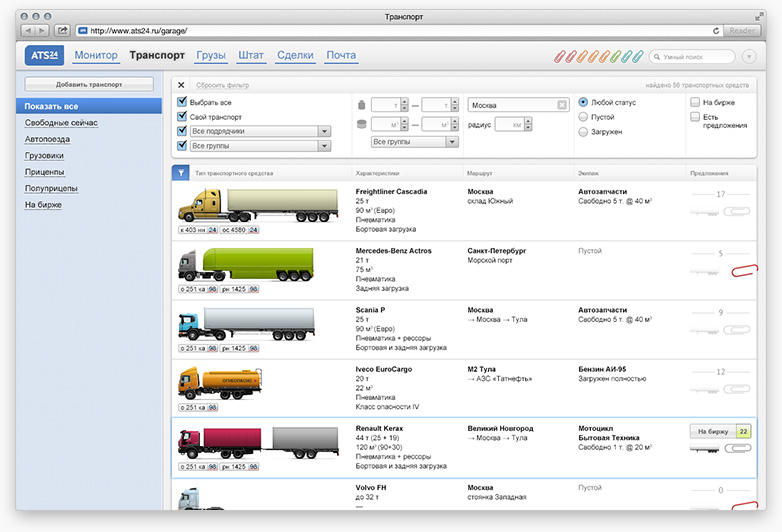Toggle paperclip outline on Scania P row
The width and height of the screenshot is (782, 532).
tap(737, 330)
